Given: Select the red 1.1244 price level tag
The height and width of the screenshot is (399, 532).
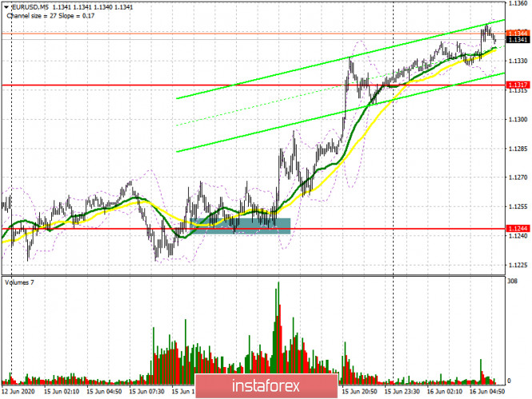Looking at the screenshot, I should point(517,228).
